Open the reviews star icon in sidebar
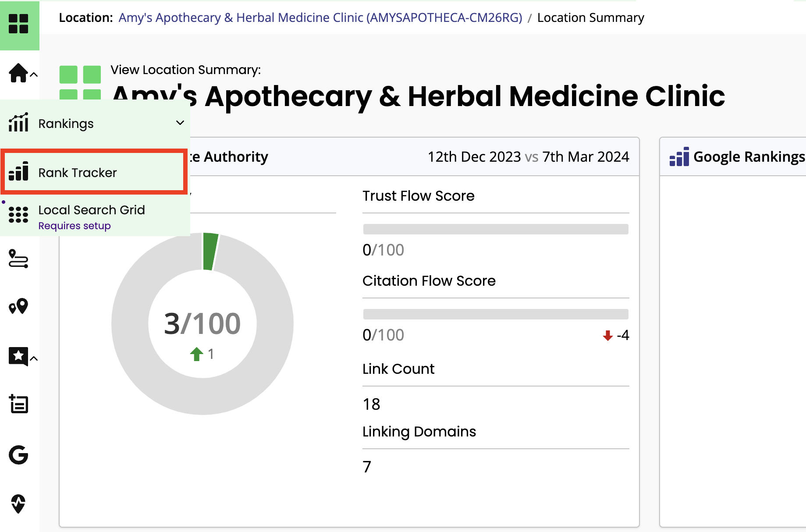The width and height of the screenshot is (806, 532). point(18,356)
